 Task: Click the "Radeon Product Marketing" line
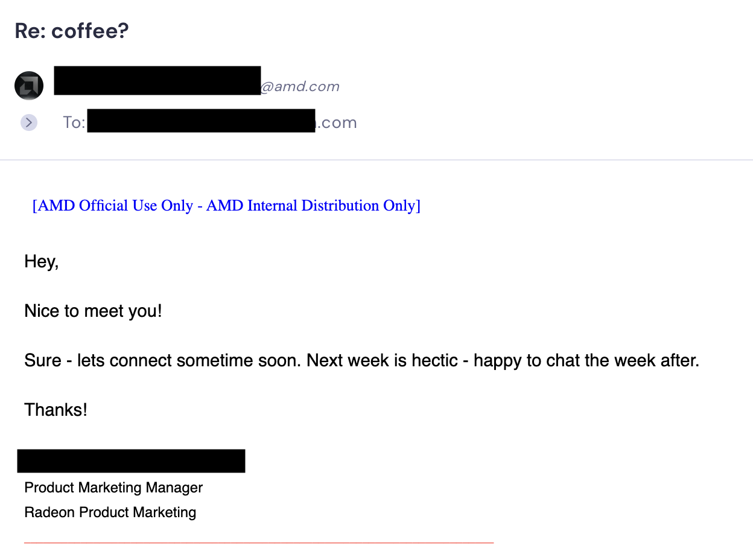click(x=110, y=512)
